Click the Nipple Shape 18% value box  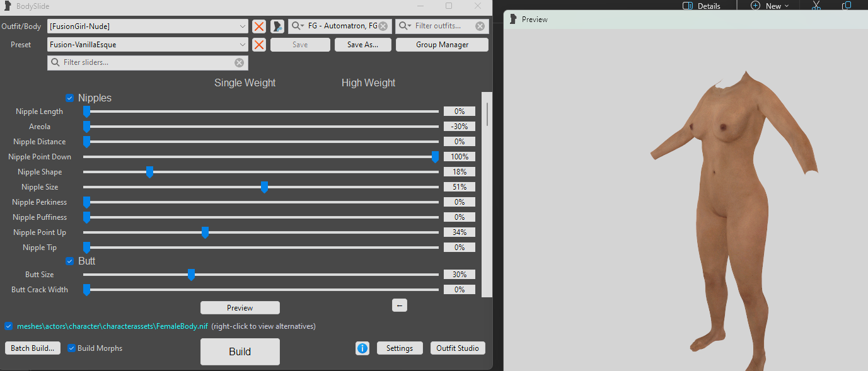[460, 172]
